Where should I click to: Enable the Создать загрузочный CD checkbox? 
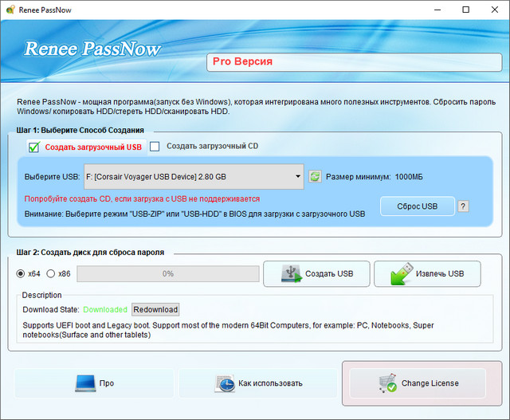click(x=155, y=146)
